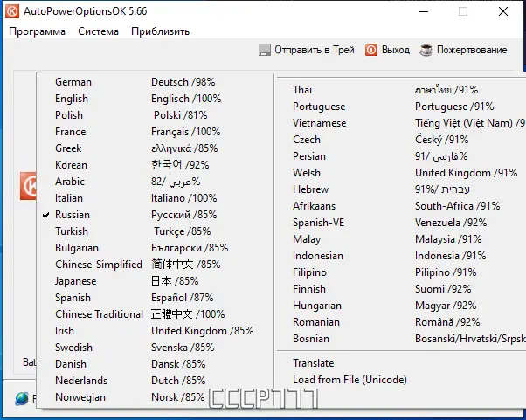The height and width of the screenshot is (420, 526).
Task: Select Thai language
Action: click(x=401, y=90)
